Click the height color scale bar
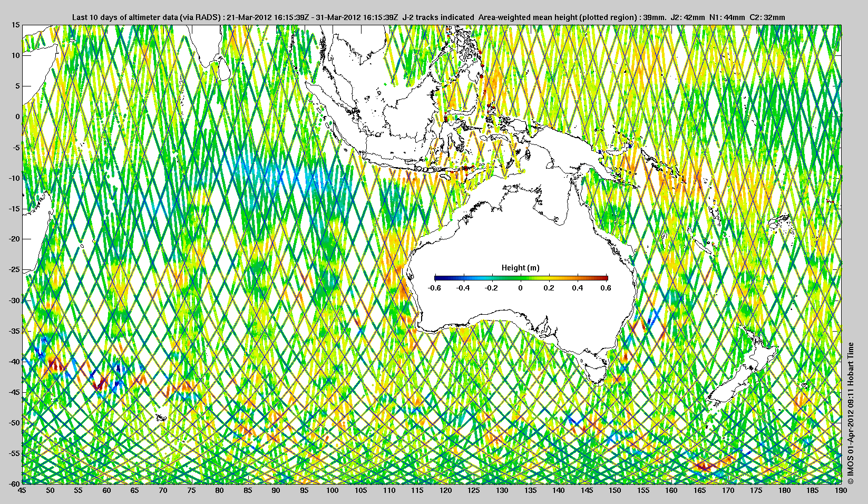Image resolution: width=868 pixels, height=504 pixels. pos(521,278)
